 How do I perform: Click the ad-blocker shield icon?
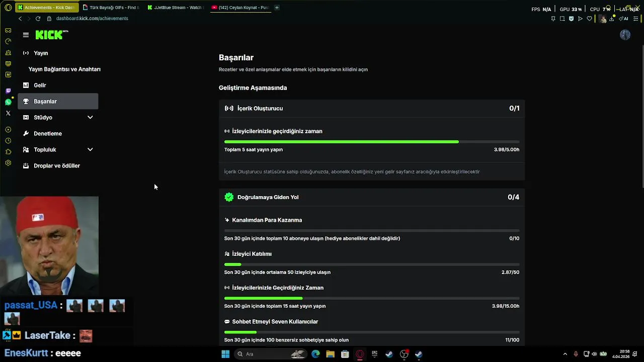[x=571, y=19]
